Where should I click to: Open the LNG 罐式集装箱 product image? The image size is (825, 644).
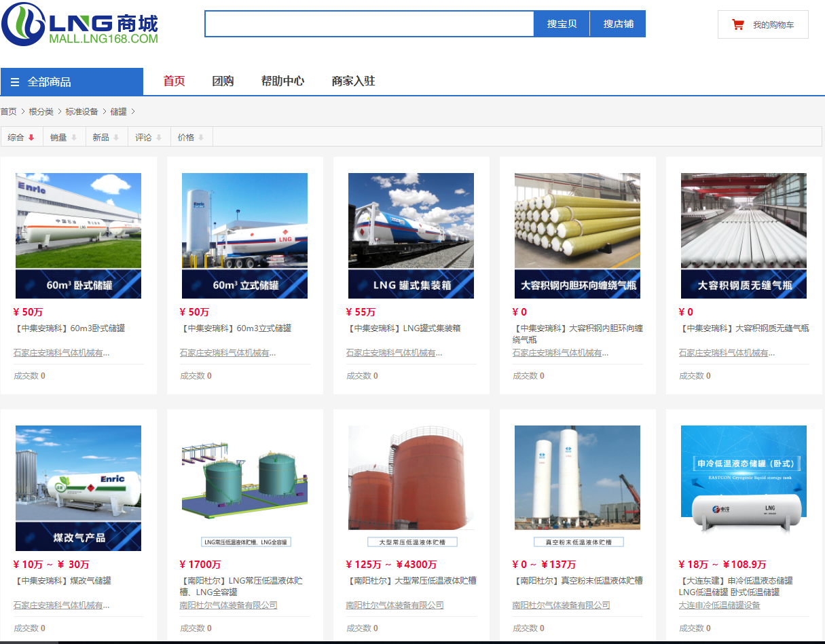[411, 235]
